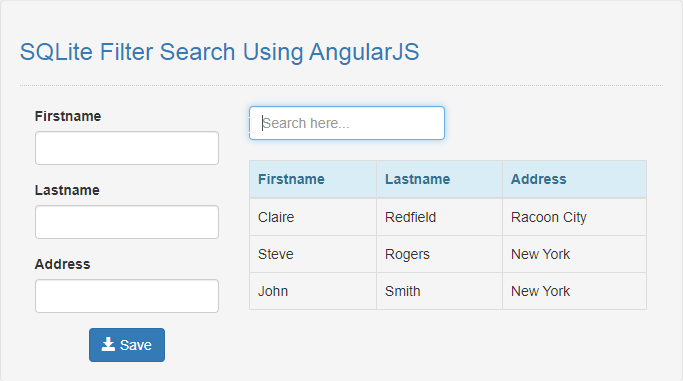Screen dimensions: 683x381
Task: Click the Firstname form label
Action: [68, 116]
